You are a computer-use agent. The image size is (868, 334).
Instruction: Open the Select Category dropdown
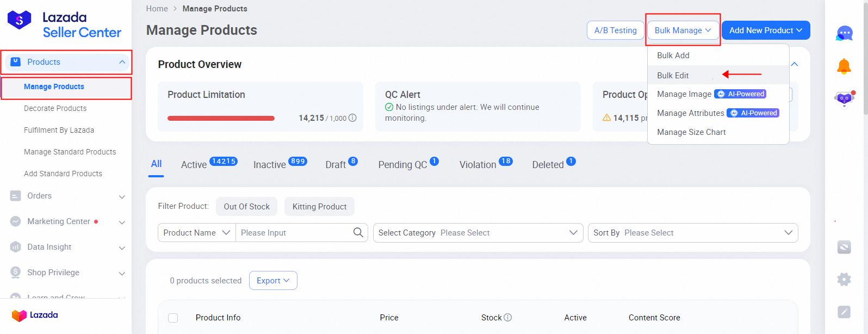pos(478,233)
